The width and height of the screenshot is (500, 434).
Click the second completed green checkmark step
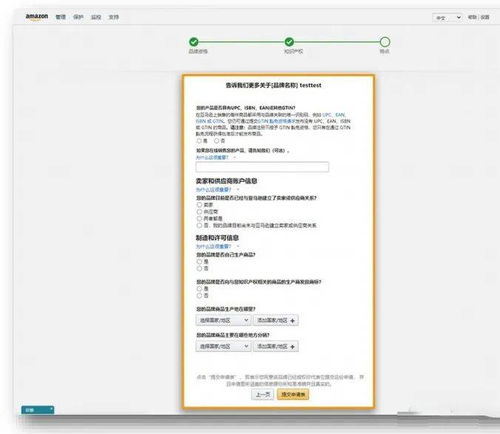tap(289, 42)
